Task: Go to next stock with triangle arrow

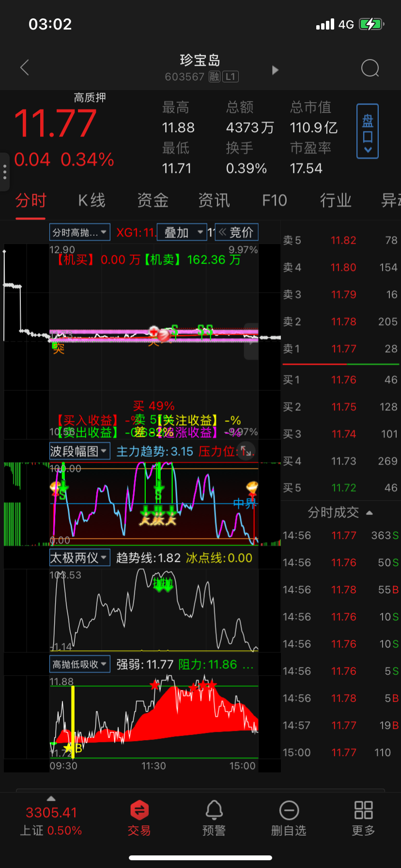Action: click(x=275, y=70)
